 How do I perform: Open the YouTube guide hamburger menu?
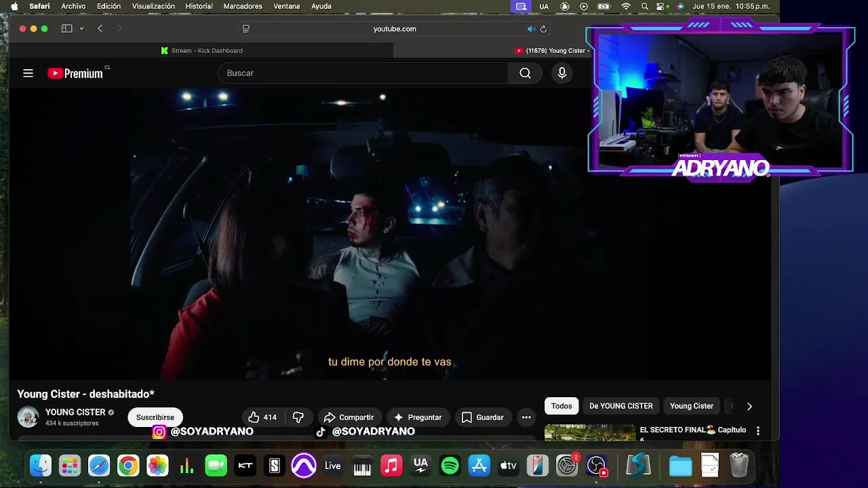click(x=28, y=73)
